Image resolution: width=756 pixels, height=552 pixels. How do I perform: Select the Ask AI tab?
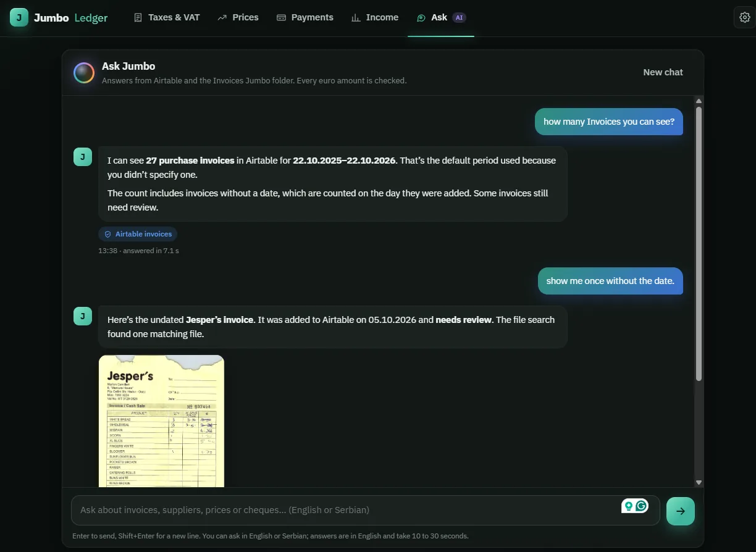441,17
